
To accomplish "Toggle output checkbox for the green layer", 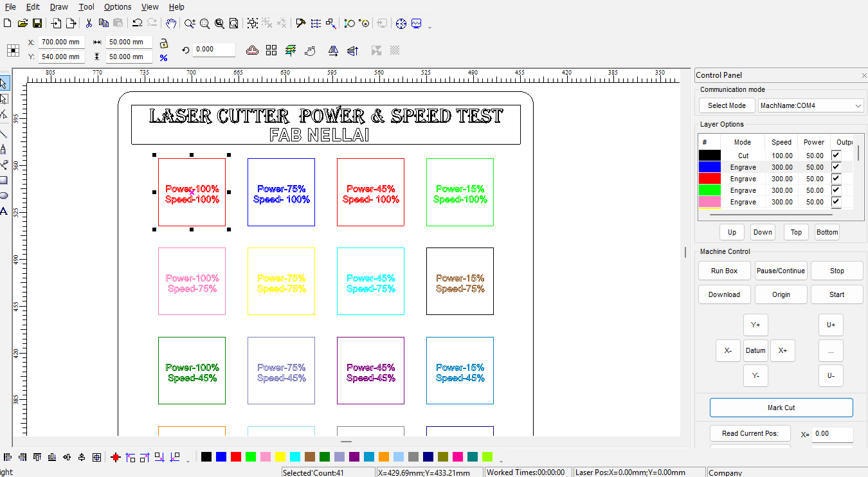I will 836,190.
